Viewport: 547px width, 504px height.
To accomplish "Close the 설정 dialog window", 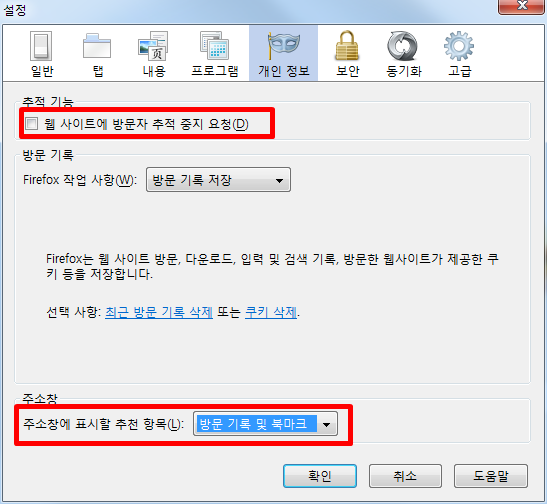I will click(522, 6).
